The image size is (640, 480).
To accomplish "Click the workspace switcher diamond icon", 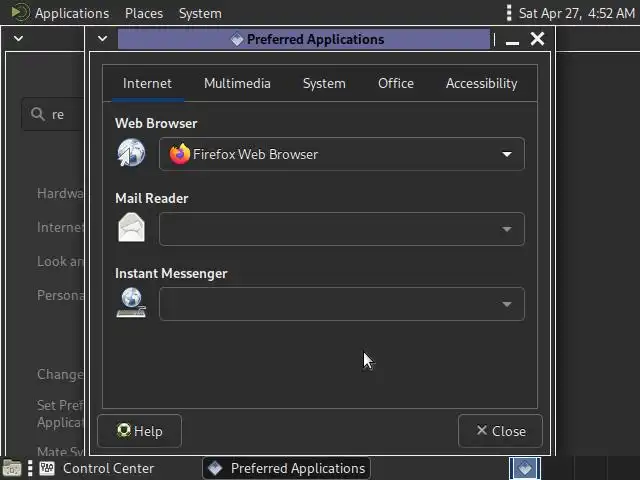I will tap(525, 468).
